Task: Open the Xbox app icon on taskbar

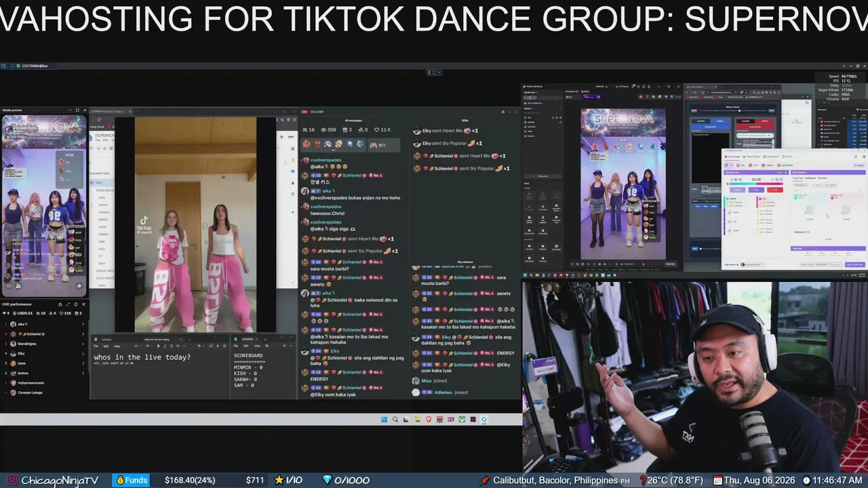Action: click(x=462, y=420)
